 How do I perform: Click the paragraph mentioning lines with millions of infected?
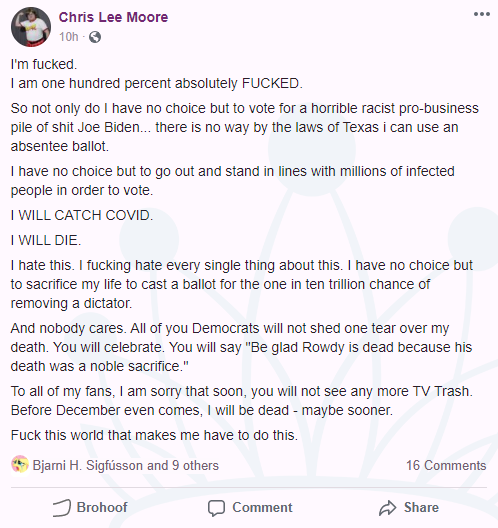[x=233, y=181]
